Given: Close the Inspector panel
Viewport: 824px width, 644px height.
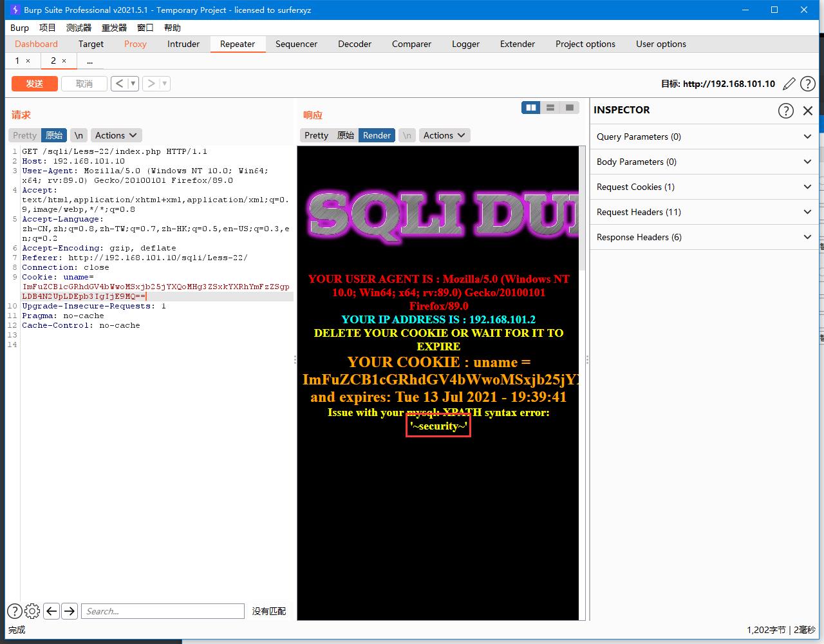Looking at the screenshot, I should (808, 110).
